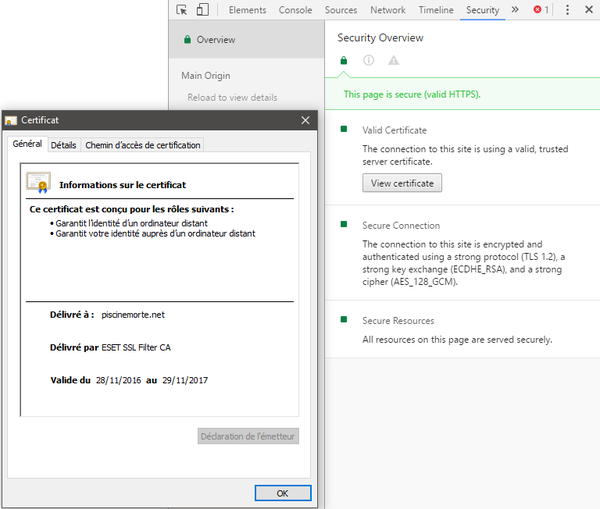The width and height of the screenshot is (600, 509).
Task: Toggle the device toolbar icon
Action: [203, 10]
